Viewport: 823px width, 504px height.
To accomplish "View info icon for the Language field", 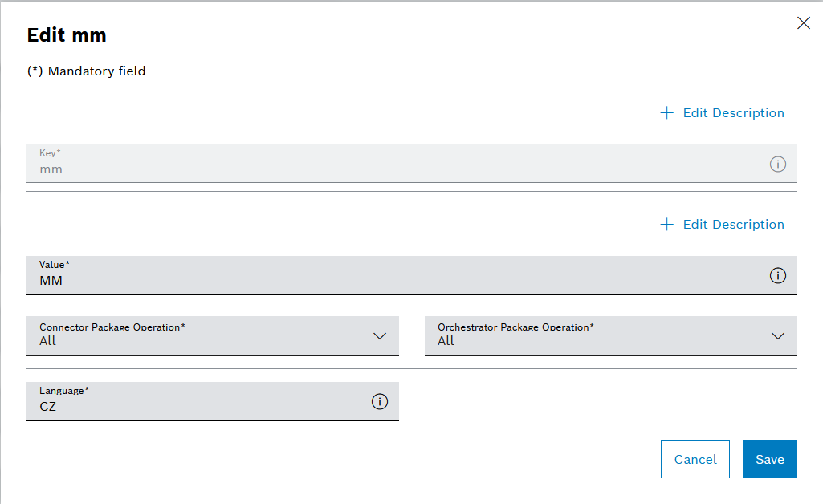I will point(380,401).
